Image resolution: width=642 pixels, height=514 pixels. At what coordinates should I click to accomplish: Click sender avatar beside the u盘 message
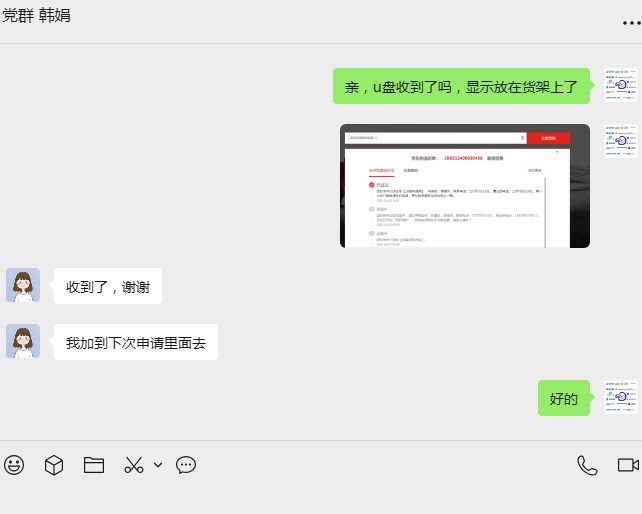pos(620,86)
